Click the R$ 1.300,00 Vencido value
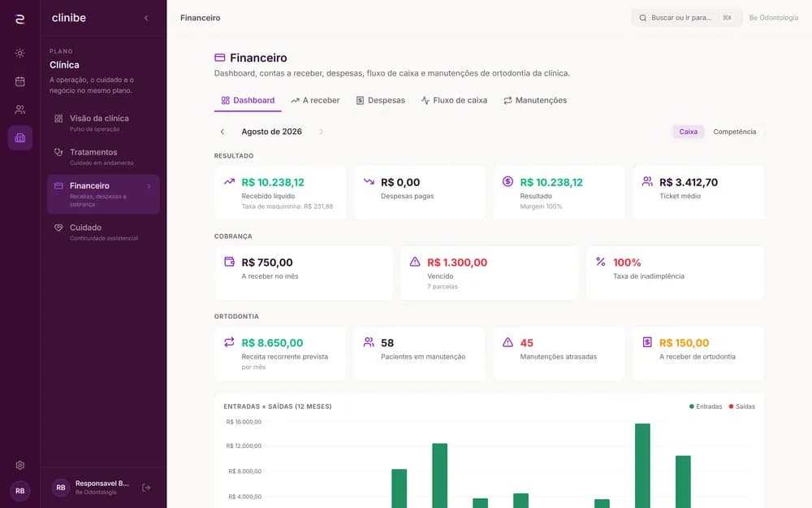Image resolution: width=812 pixels, height=508 pixels. click(x=456, y=263)
